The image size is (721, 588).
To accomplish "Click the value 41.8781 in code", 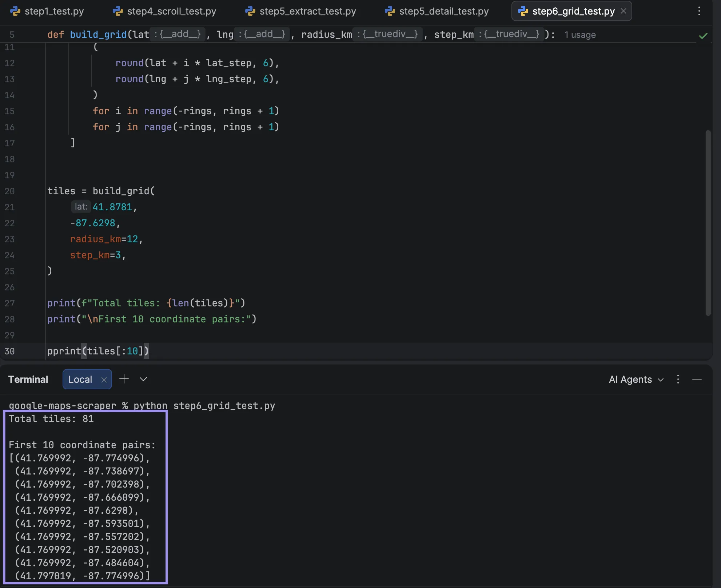I will pyautogui.click(x=112, y=207).
